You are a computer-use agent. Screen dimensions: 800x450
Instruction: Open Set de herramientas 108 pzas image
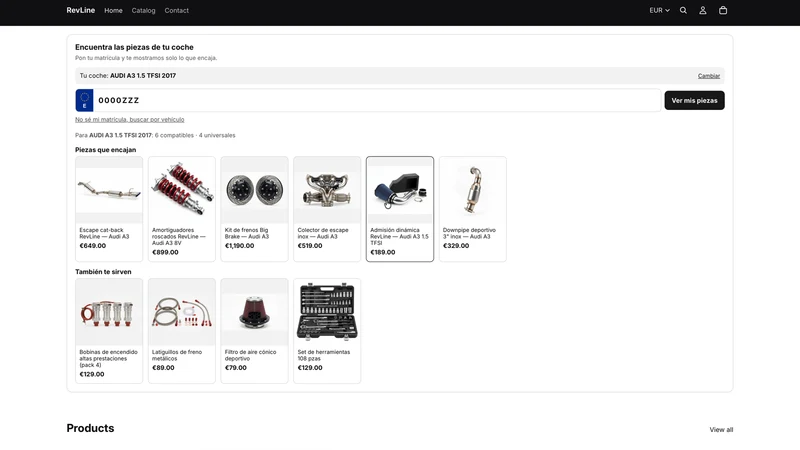tap(327, 312)
